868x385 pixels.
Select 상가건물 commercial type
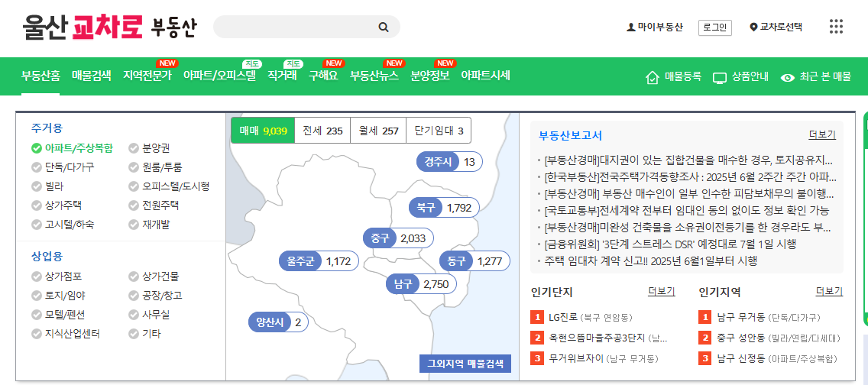[x=154, y=277]
